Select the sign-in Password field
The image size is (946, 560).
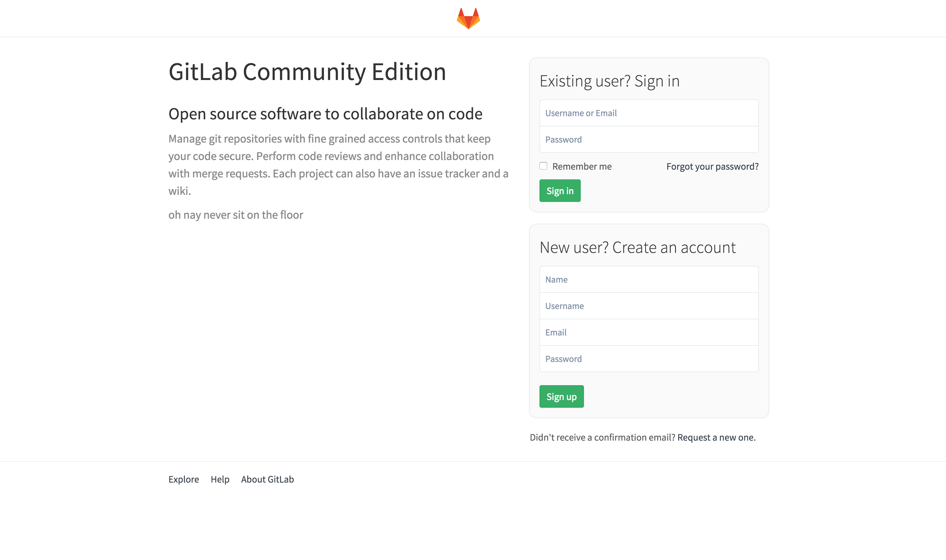(x=649, y=139)
